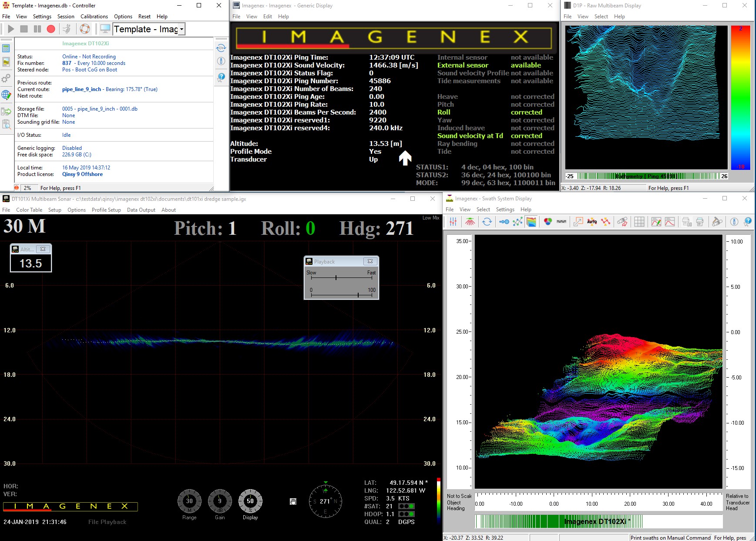
Task: Click the pipe_line_9_inch current route link
Action: (x=81, y=89)
